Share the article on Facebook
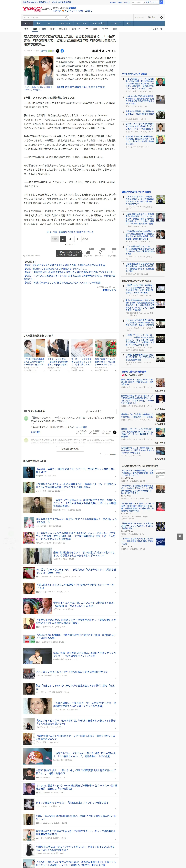This screenshot has width=186, height=868. click(62, 51)
